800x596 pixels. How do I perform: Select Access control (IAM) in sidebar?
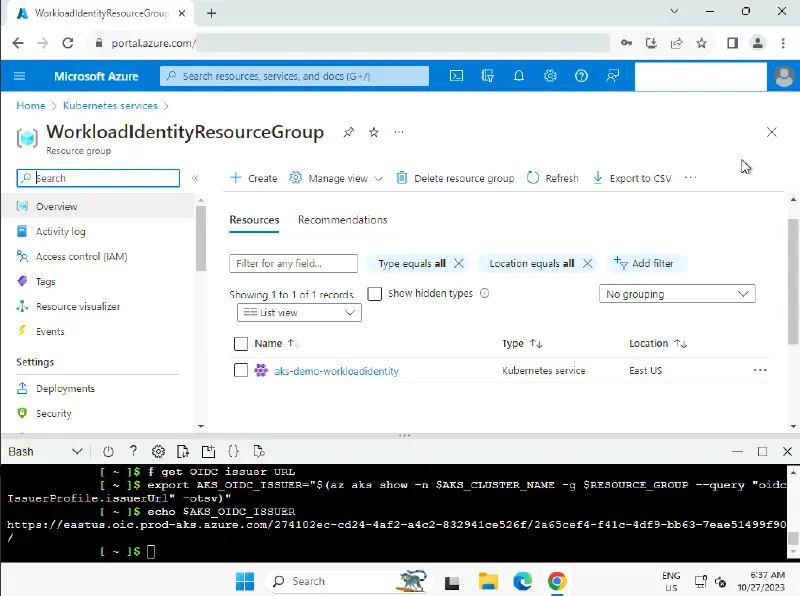click(81, 257)
